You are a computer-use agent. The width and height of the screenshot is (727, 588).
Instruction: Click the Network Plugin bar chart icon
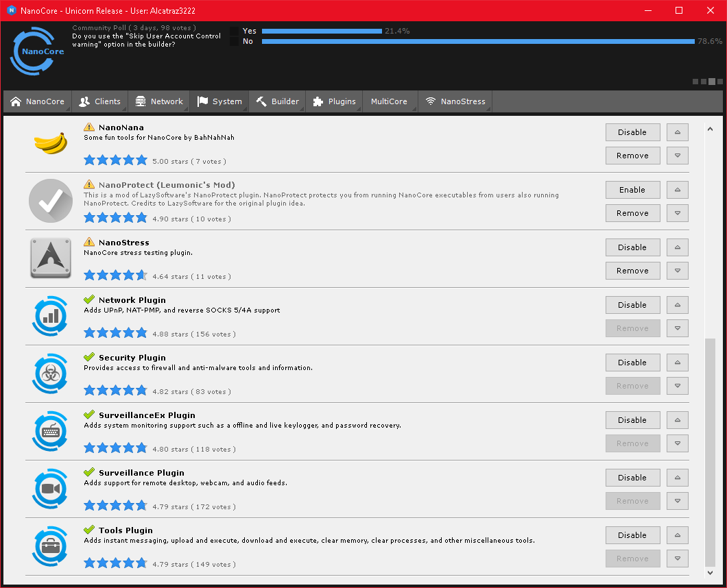(x=51, y=316)
